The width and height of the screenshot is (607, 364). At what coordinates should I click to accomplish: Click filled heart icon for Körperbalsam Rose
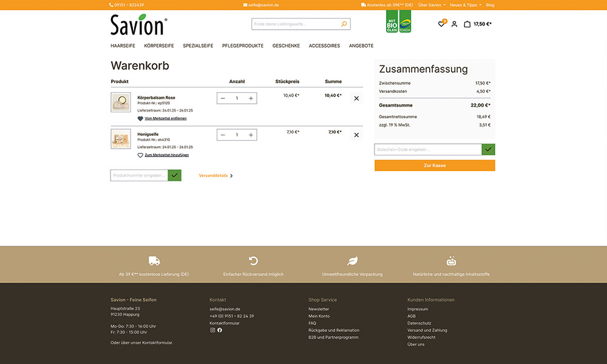click(140, 119)
